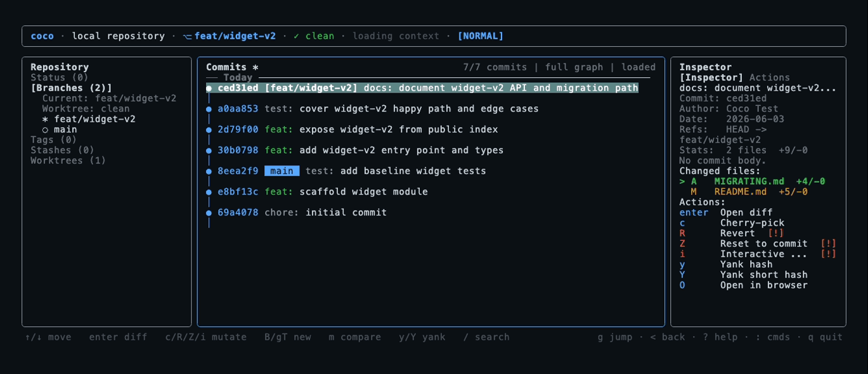Click graph node dot for commit a0aa853
868x374 pixels.
coord(209,109)
